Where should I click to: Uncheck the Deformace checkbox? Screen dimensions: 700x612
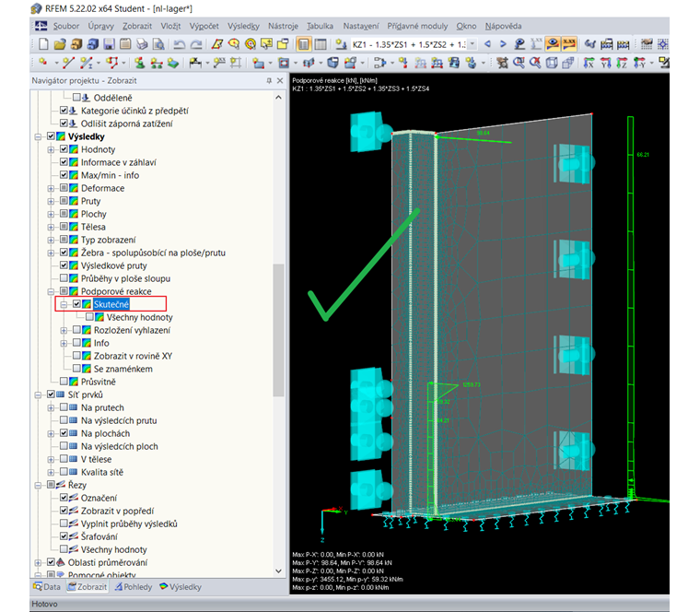pos(64,188)
